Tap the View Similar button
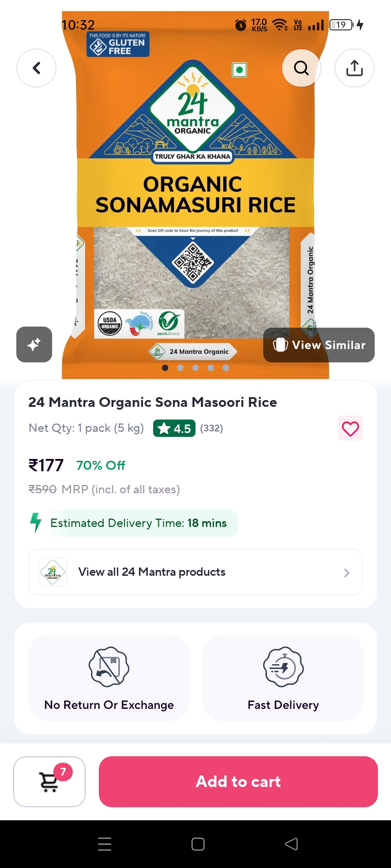The width and height of the screenshot is (391, 868). click(x=319, y=345)
